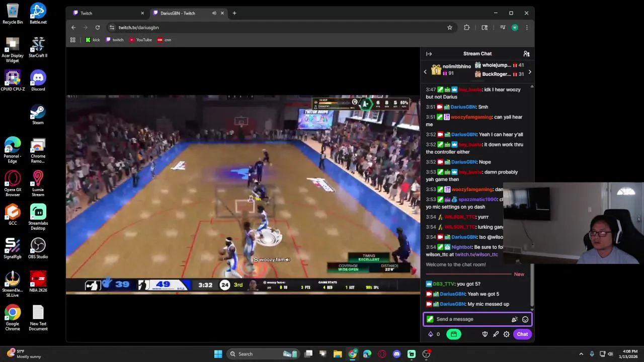644x362 pixels.
Task: Collapse the Stream Chat panel with arrow icon
Action: click(429, 54)
